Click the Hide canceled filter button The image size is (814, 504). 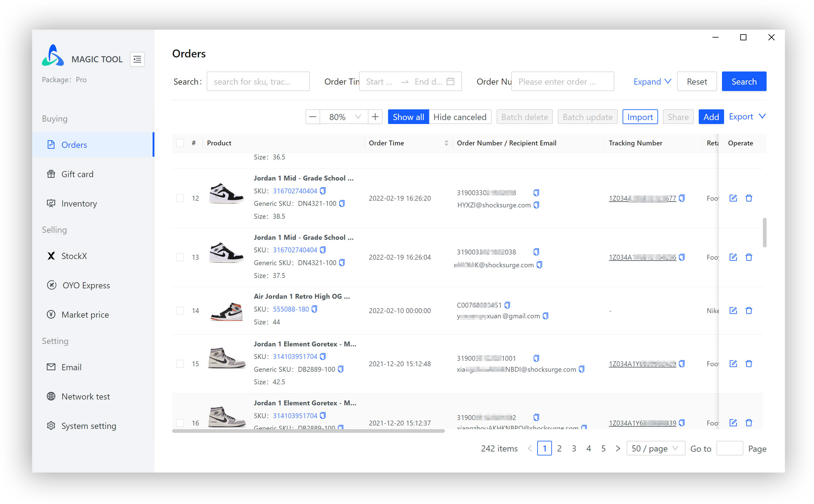tap(459, 117)
